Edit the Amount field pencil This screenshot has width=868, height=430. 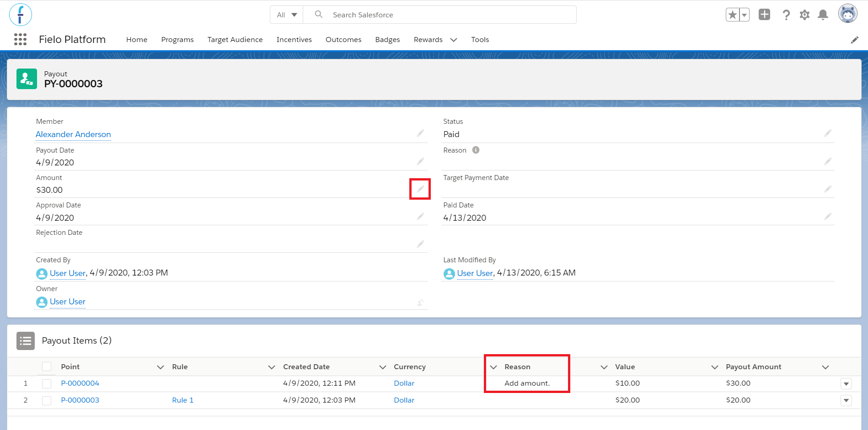(420, 189)
